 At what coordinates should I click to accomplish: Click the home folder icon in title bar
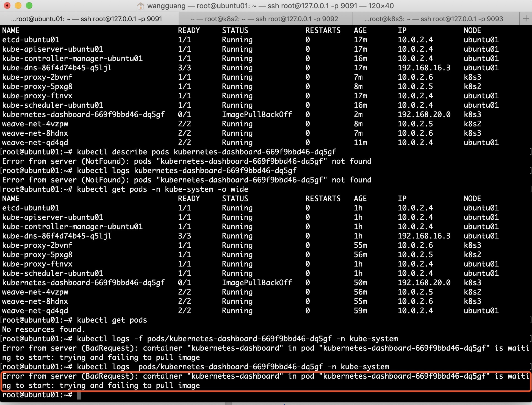tap(140, 5)
